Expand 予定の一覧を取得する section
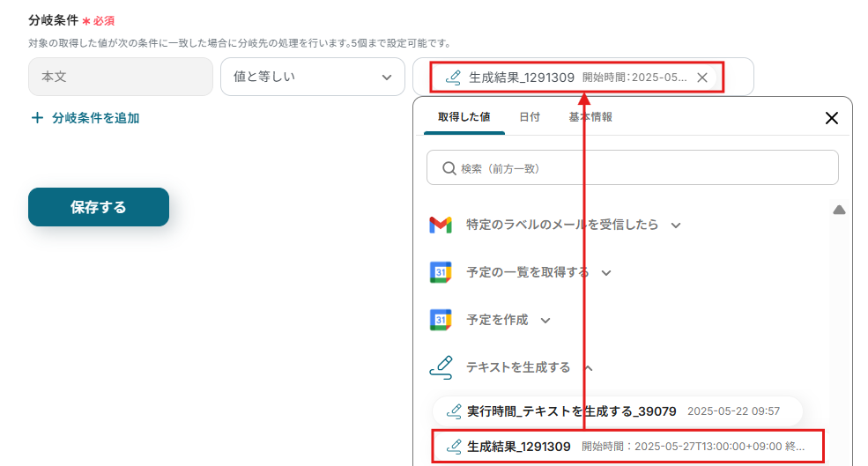 pyautogui.click(x=606, y=273)
